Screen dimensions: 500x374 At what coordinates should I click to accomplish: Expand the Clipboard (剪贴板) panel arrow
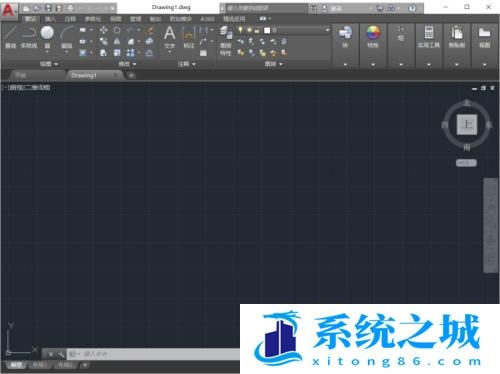pos(456,64)
